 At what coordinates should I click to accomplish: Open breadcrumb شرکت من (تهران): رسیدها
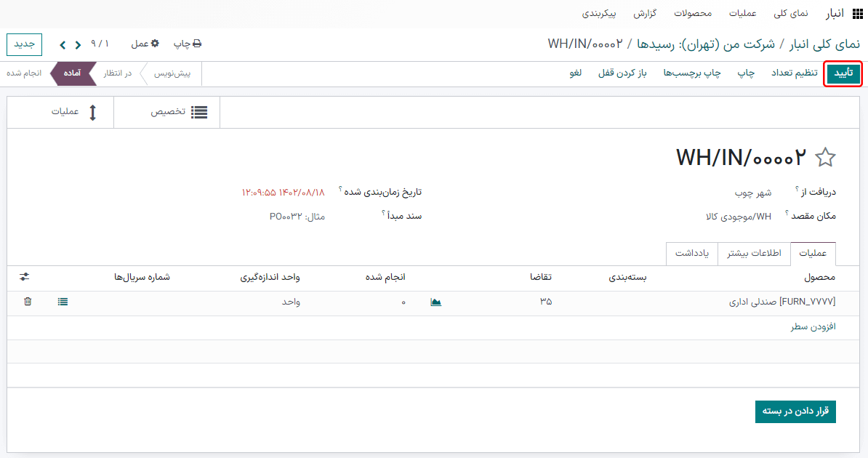[706, 44]
